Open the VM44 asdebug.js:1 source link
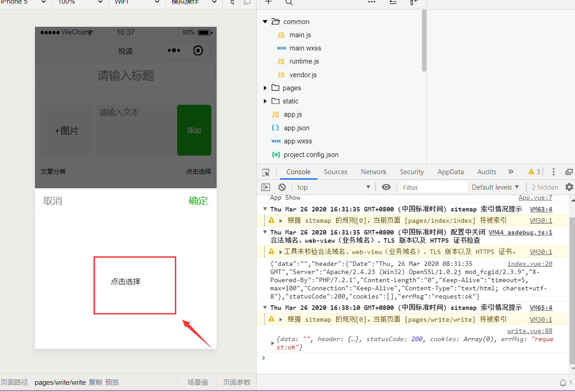 point(520,232)
